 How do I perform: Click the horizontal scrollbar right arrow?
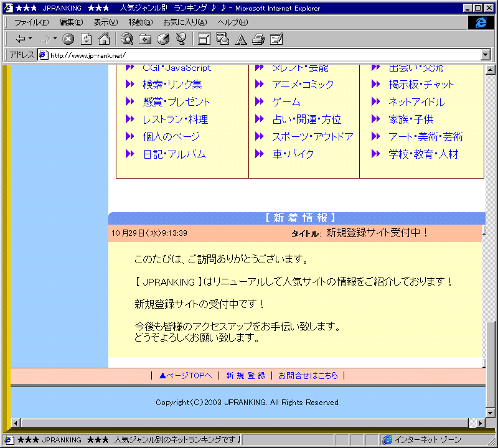pos(481,423)
